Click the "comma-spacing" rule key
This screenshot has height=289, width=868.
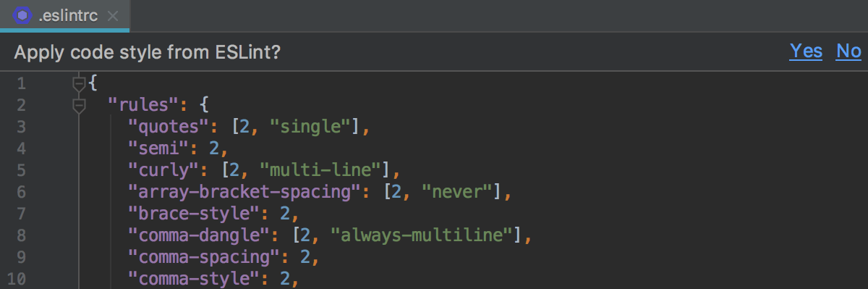(x=204, y=258)
